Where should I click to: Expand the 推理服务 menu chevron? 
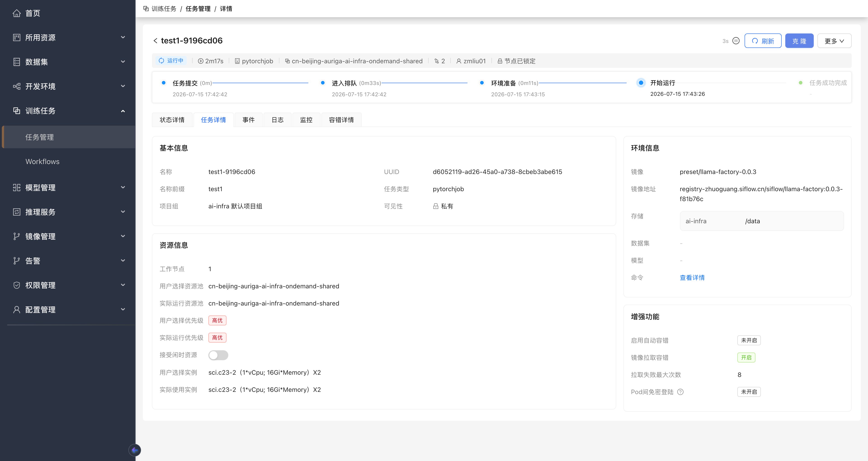[x=123, y=212]
